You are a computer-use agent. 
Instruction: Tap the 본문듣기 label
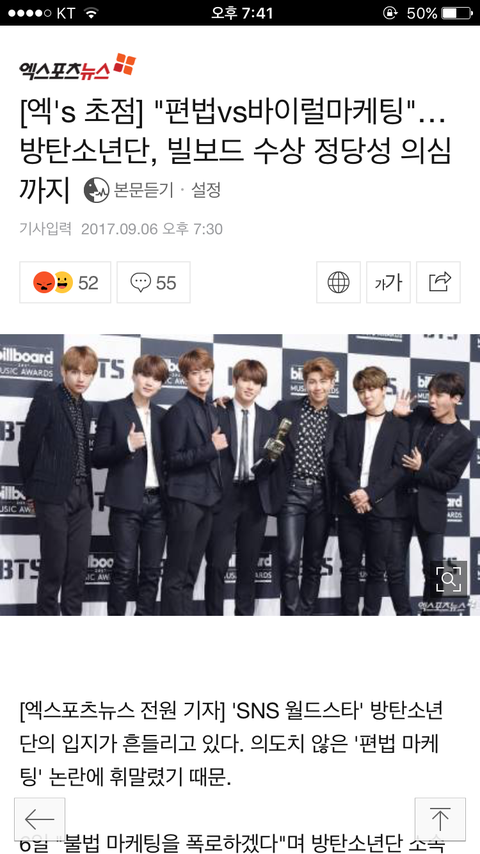143,190
